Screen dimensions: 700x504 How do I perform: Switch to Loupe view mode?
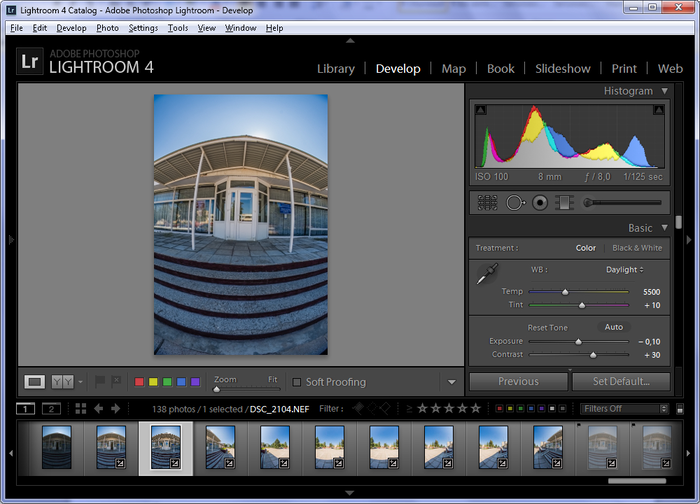[34, 382]
